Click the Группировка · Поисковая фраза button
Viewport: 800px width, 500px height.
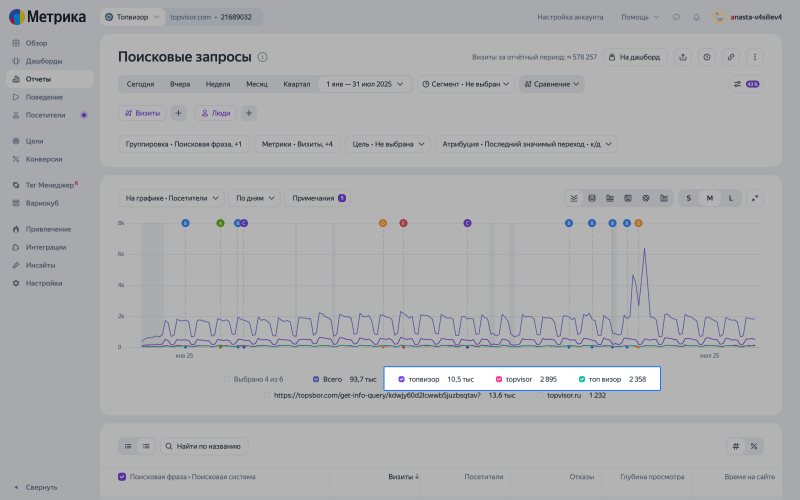(x=184, y=144)
